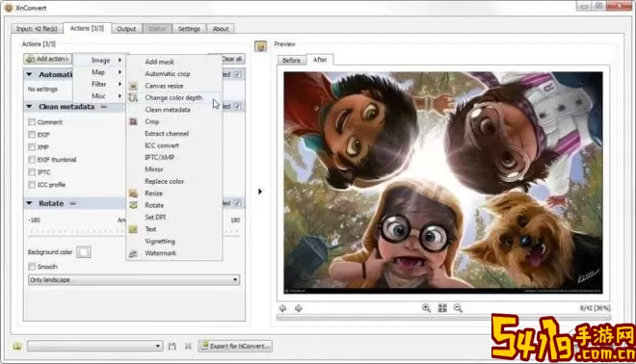
Task: Select the After preview tab
Action: [320, 60]
